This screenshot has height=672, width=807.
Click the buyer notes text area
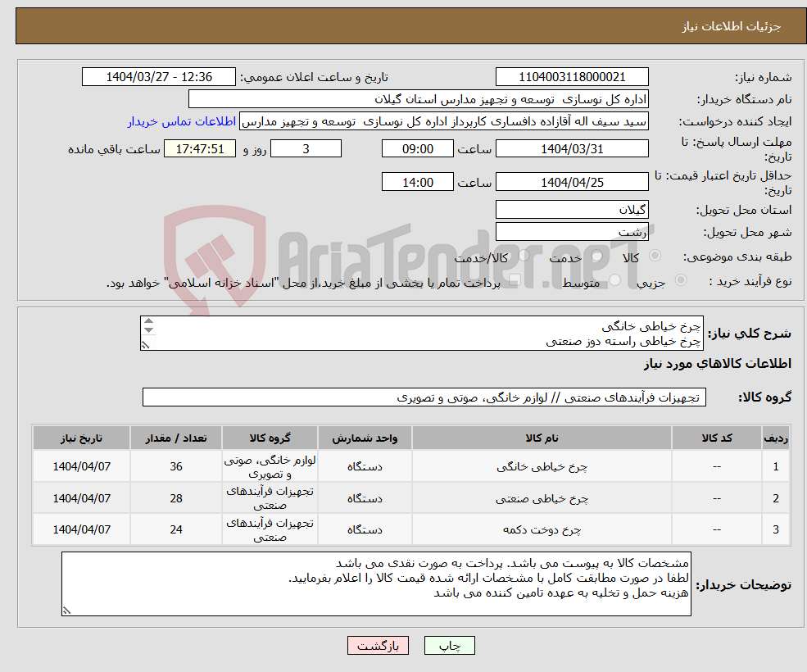(376, 584)
